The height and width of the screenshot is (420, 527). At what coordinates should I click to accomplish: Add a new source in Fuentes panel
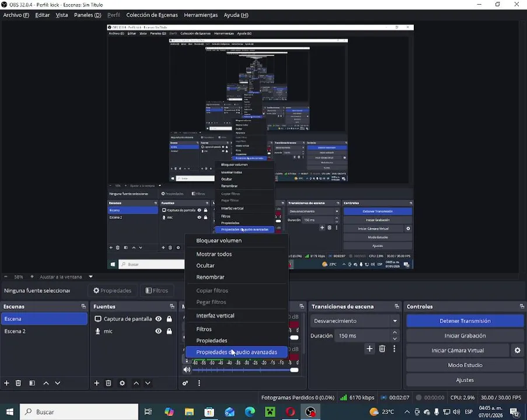[96, 383]
